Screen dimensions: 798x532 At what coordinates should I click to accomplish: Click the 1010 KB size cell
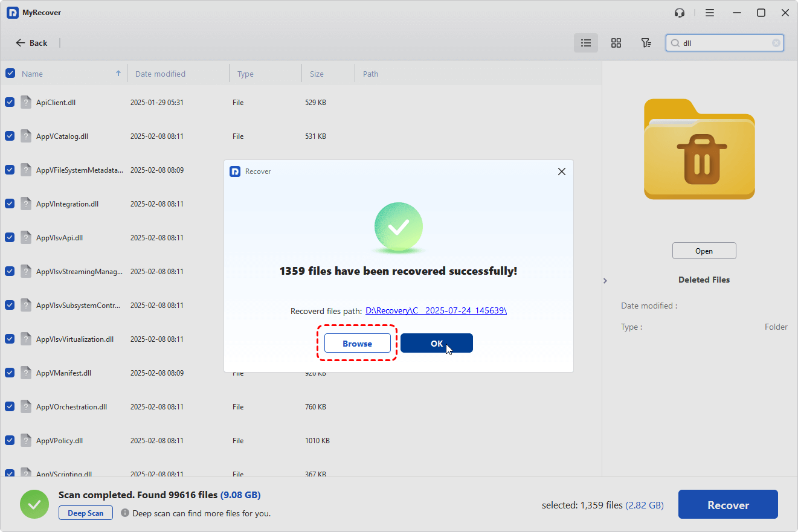coord(317,440)
